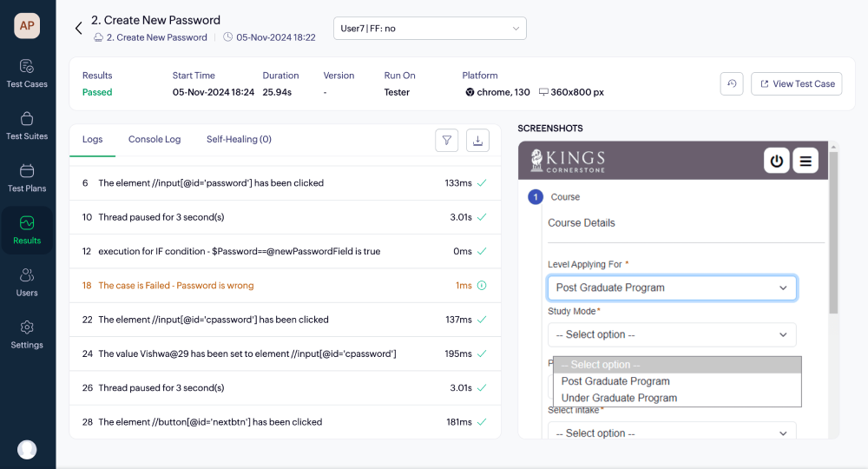Viewport: 868px width, 469px height.
Task: Expand the Level Applying For dropdown
Action: (672, 287)
